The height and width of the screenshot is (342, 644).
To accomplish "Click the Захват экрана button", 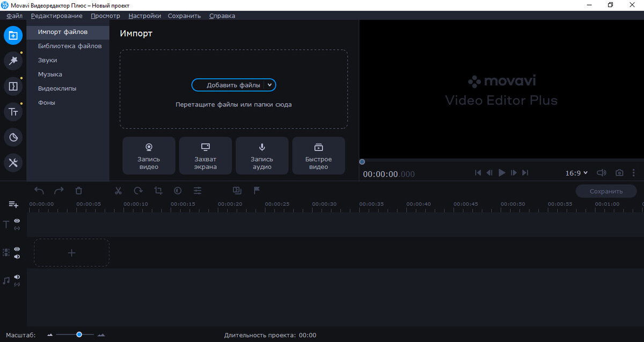I will (206, 156).
